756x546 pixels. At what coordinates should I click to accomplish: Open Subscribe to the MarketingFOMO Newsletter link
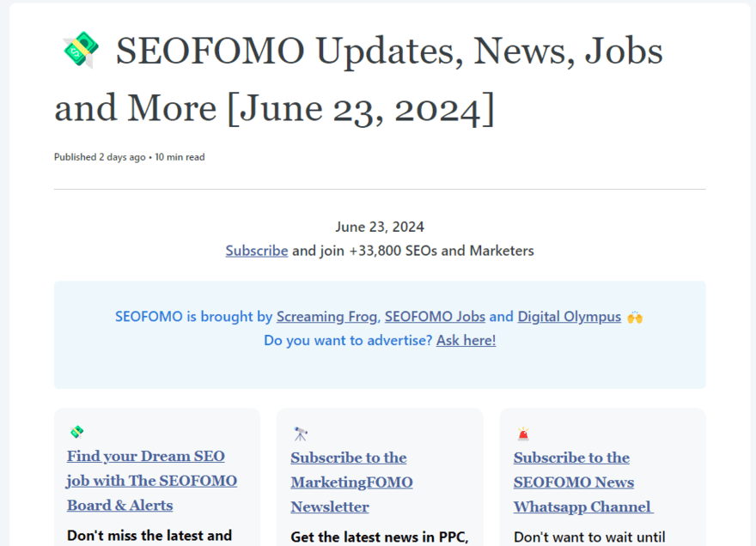(x=351, y=482)
